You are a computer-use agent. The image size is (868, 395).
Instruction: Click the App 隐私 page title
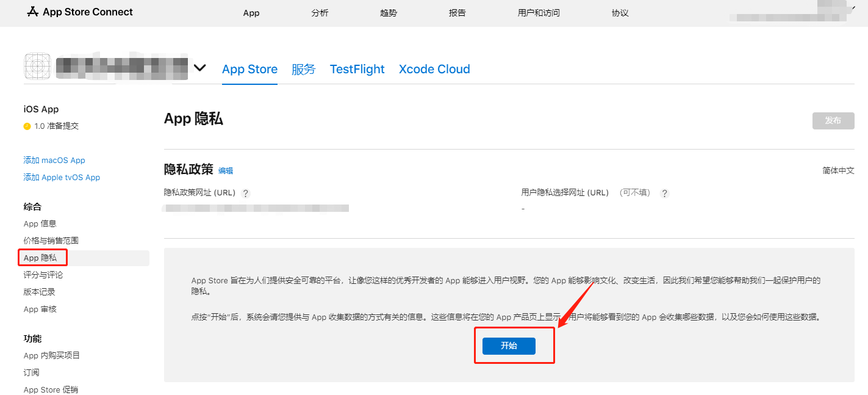193,118
